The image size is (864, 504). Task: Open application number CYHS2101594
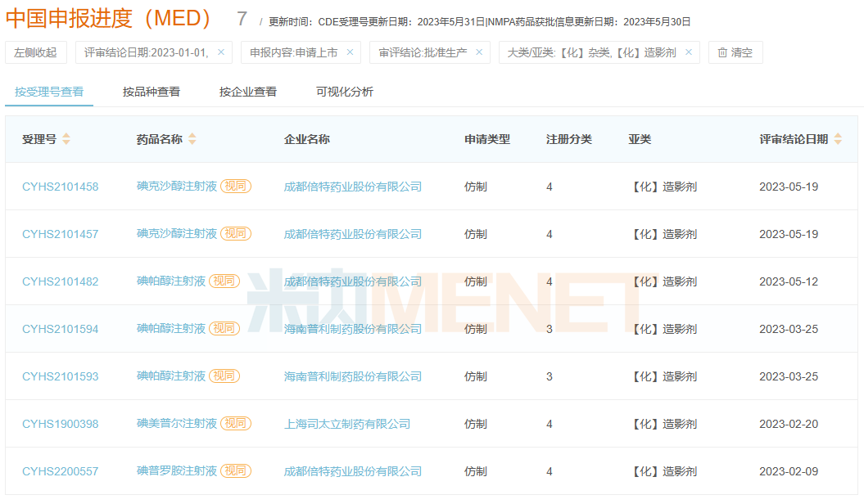click(60, 329)
